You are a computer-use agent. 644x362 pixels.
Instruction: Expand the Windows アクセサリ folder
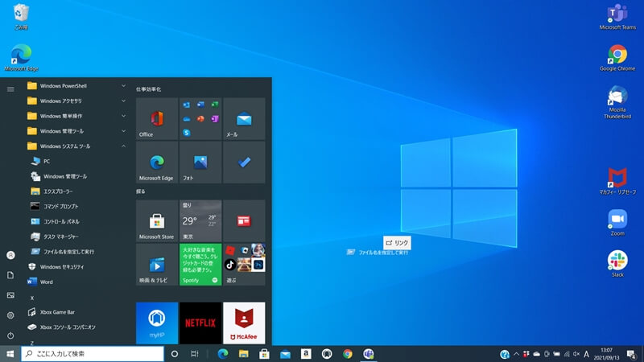76,101
